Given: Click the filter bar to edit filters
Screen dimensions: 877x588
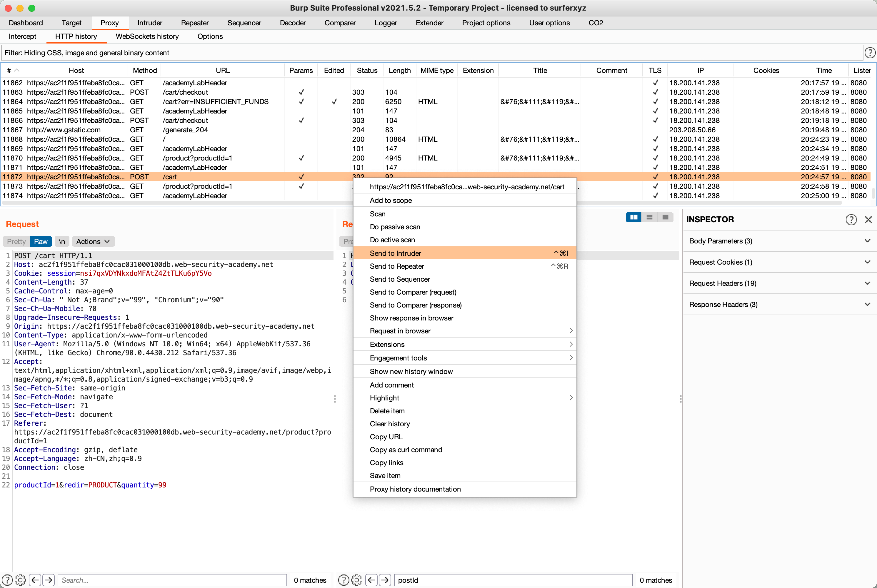Looking at the screenshot, I should (x=431, y=53).
